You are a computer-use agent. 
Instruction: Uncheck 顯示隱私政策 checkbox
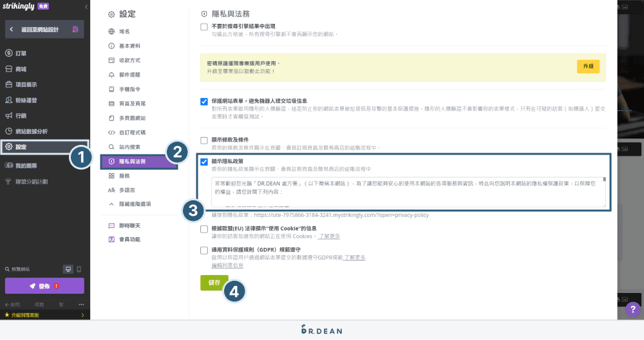coord(204,162)
